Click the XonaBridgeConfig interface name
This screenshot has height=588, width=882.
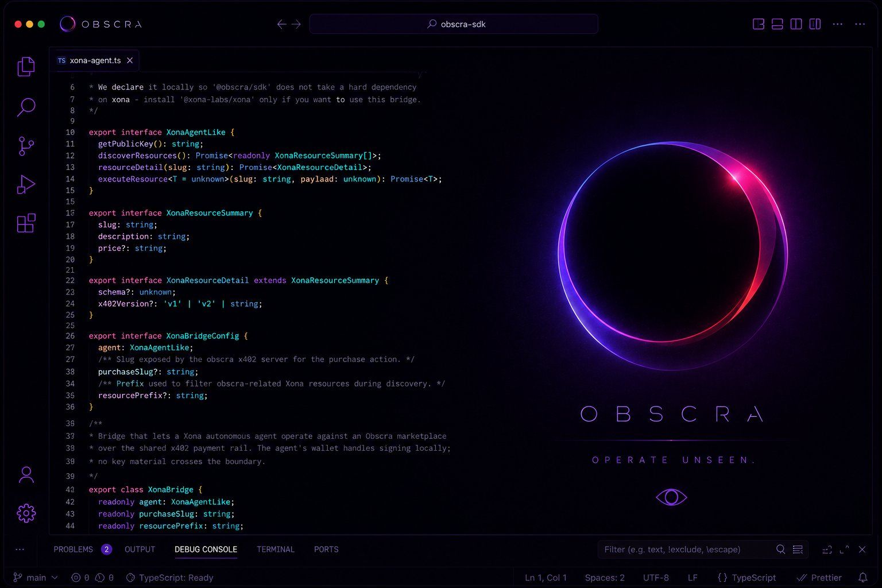203,336
